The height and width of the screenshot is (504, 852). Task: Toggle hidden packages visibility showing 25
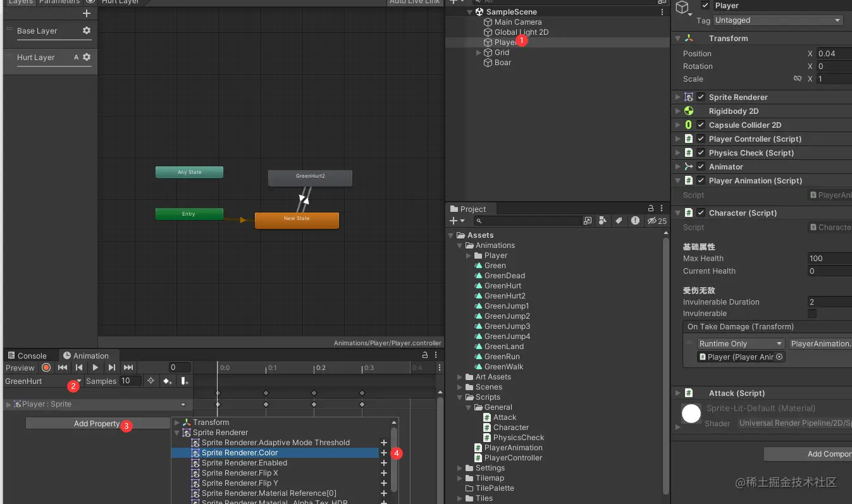point(657,221)
